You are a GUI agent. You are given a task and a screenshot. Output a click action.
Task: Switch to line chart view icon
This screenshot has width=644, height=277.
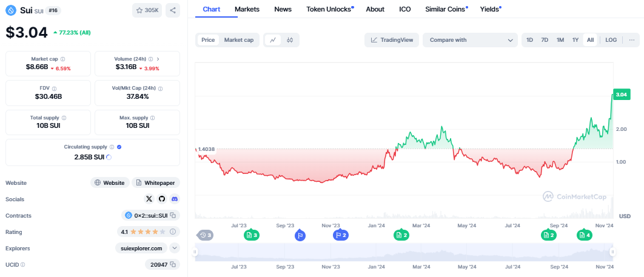(273, 40)
